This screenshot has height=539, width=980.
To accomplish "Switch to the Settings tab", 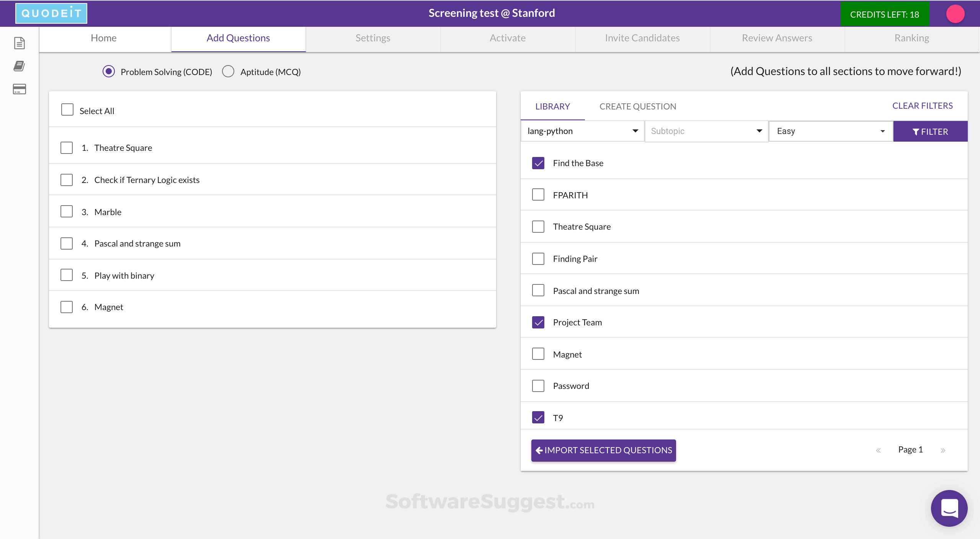I will click(x=373, y=38).
